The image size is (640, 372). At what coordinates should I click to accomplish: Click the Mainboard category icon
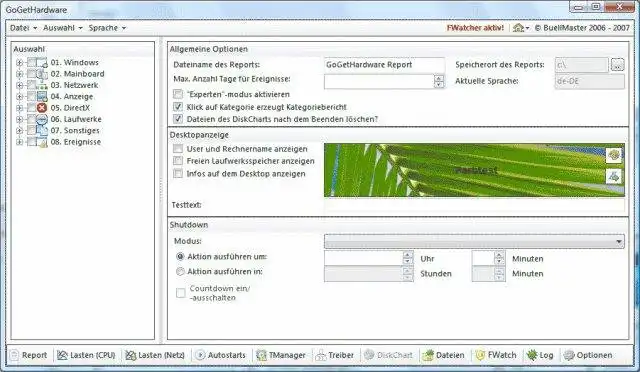(x=42, y=74)
